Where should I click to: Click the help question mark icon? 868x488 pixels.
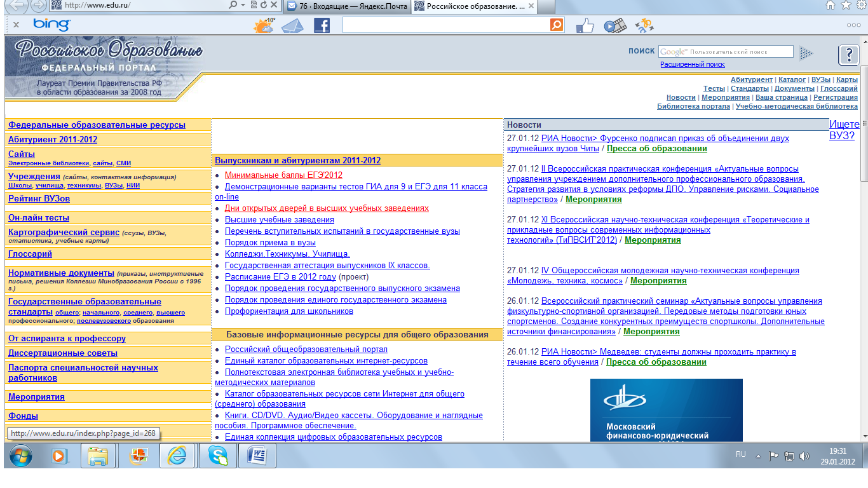[849, 55]
